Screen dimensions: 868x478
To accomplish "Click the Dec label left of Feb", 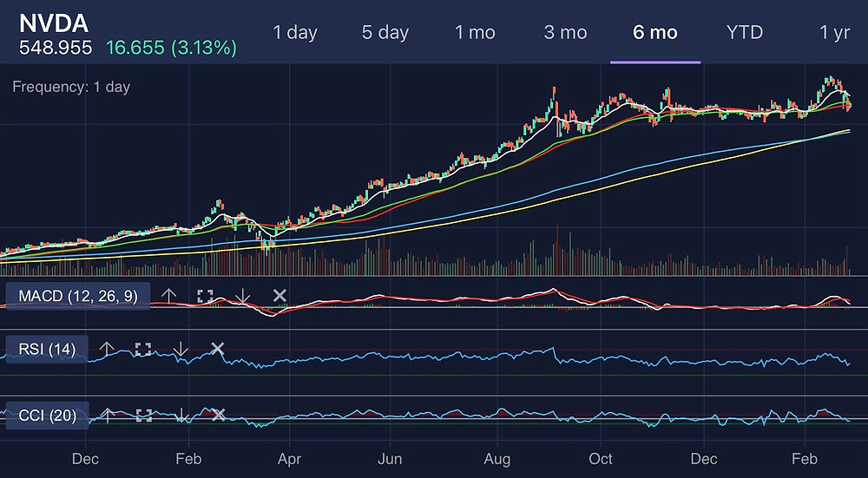I will (86, 459).
